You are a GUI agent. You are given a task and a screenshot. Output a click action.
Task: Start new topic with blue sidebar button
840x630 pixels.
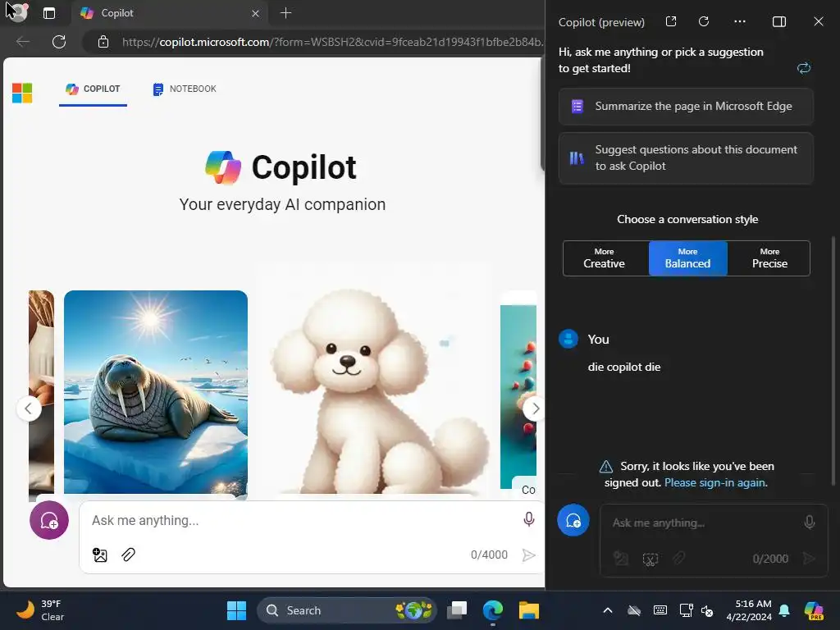coord(573,520)
